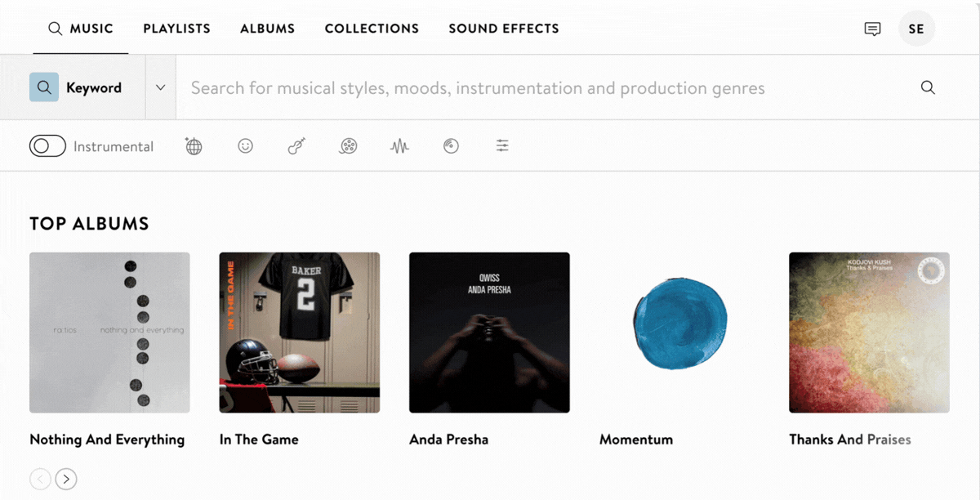Viewport: 980px width, 500px height.
Task: Open the advanced sliders filter icon
Action: pyautogui.click(x=502, y=146)
